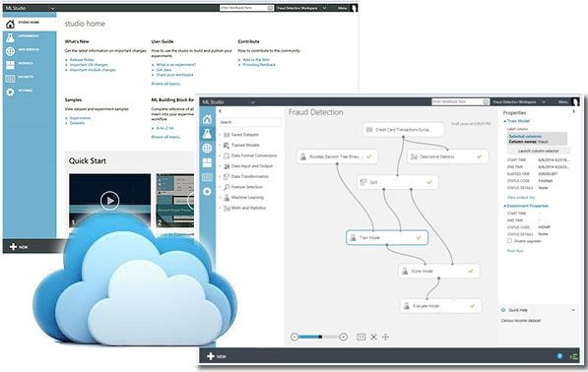Toggle the Disable upgrades checkbox

509,241
